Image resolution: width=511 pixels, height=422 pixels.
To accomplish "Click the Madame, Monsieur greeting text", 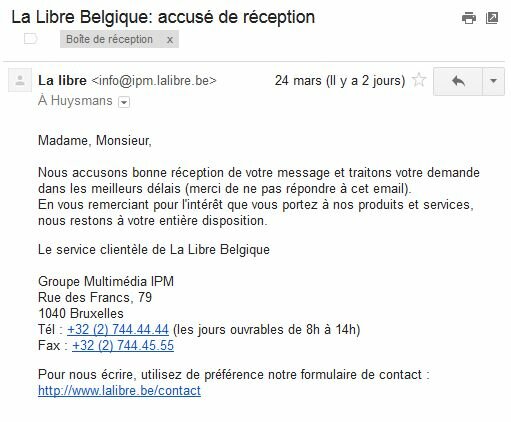I will 95,141.
